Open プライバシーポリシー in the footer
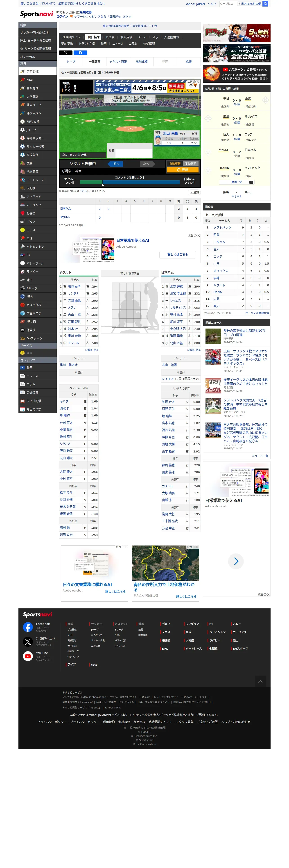Viewport: 289px width, 868px height. coord(52,722)
